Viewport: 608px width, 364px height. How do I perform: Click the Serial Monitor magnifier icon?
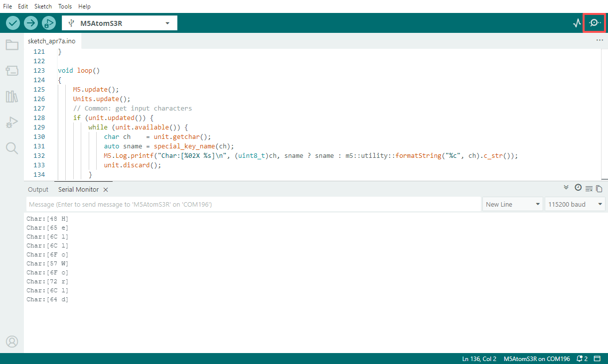click(x=594, y=23)
